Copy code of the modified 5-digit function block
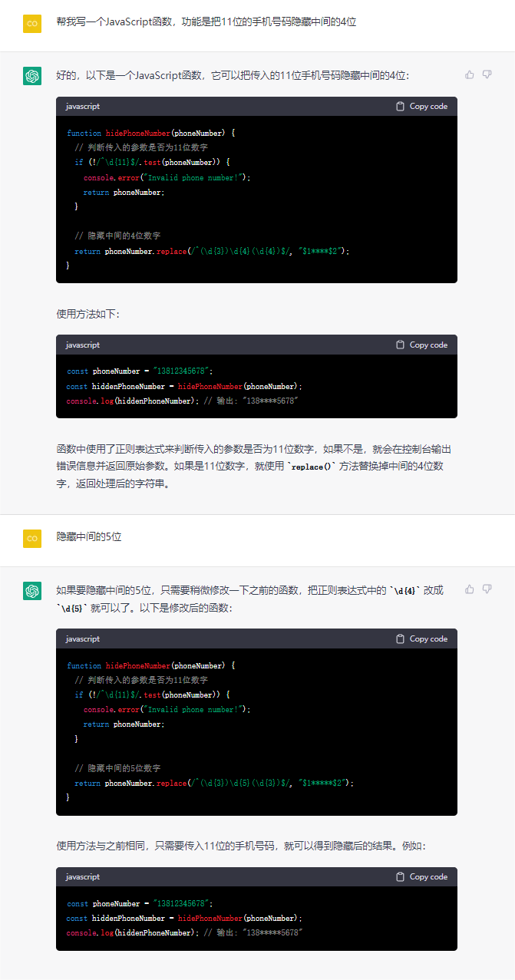This screenshot has height=980, width=515. 421,639
